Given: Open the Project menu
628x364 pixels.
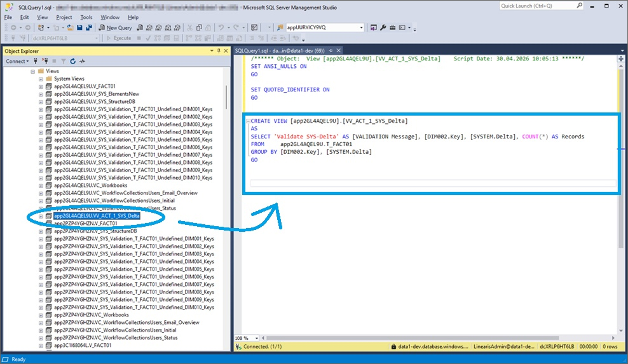Looking at the screenshot, I should [64, 17].
